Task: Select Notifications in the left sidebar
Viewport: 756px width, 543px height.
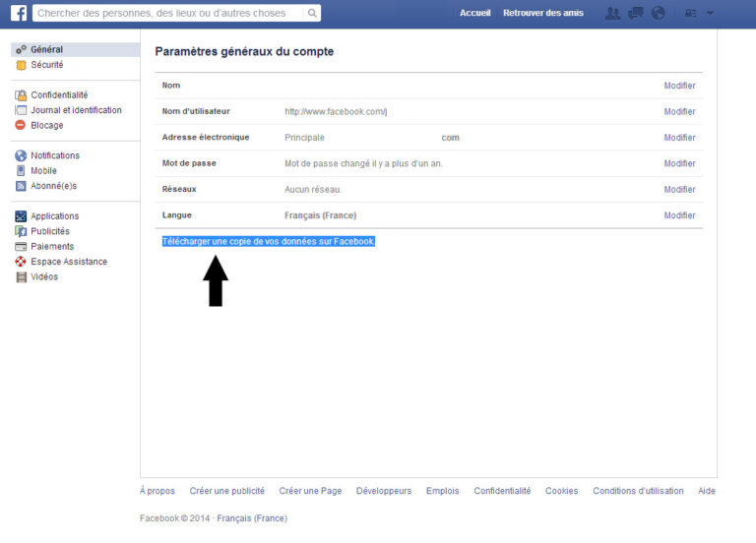Action: [x=54, y=155]
